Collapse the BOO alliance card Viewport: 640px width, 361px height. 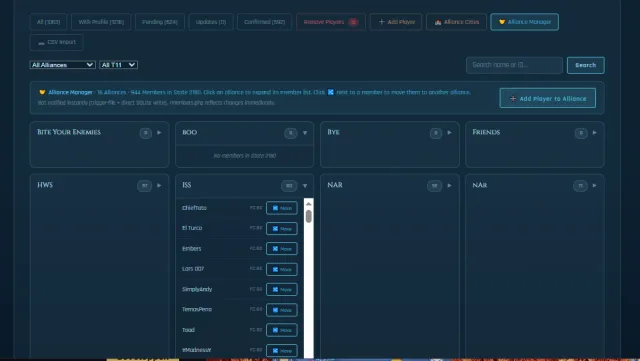[305, 133]
